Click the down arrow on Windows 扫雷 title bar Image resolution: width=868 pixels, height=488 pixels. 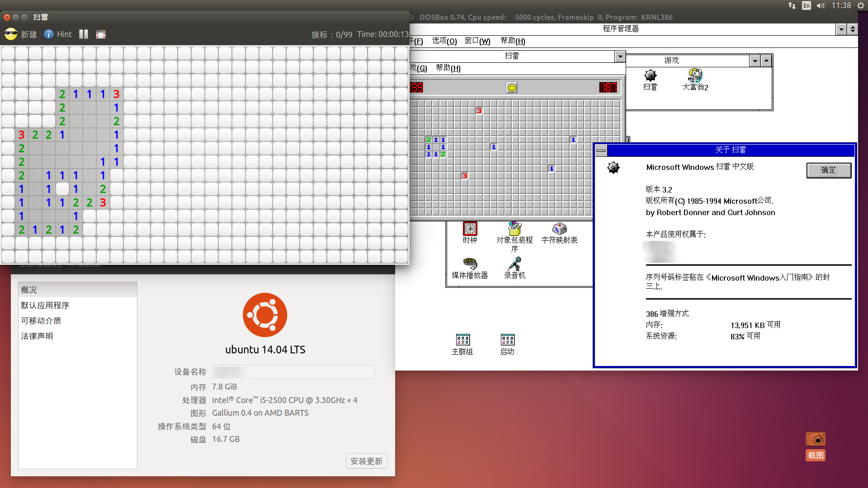620,56
